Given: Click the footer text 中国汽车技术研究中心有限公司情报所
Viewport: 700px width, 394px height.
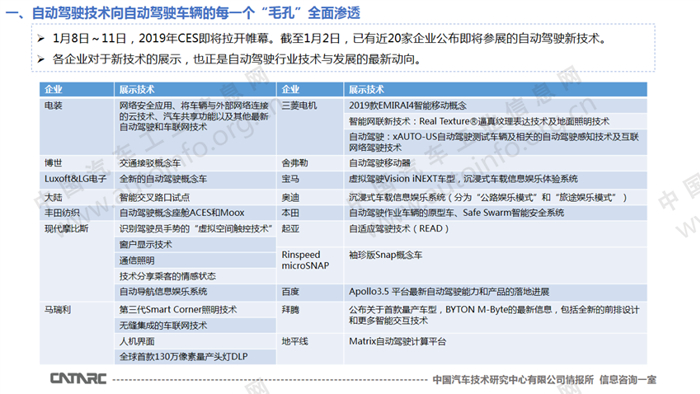Looking at the screenshot, I should (513, 380).
